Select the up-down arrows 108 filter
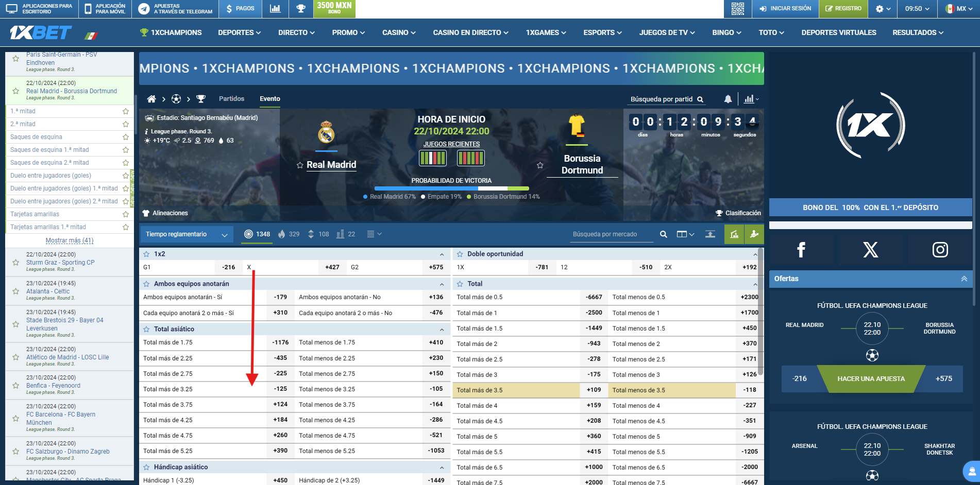980x485 pixels. click(x=318, y=234)
